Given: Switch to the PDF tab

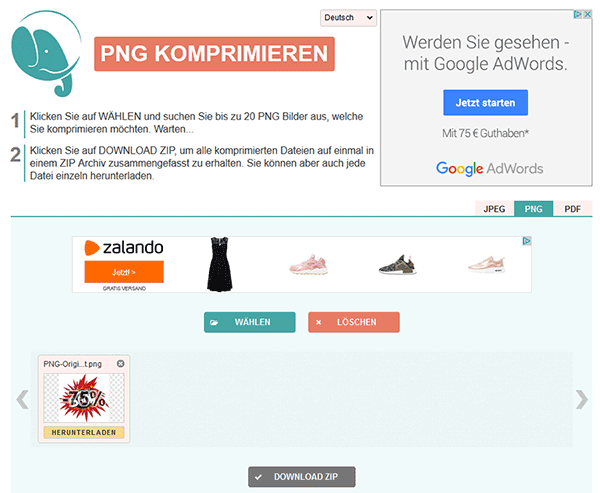Looking at the screenshot, I should [572, 209].
